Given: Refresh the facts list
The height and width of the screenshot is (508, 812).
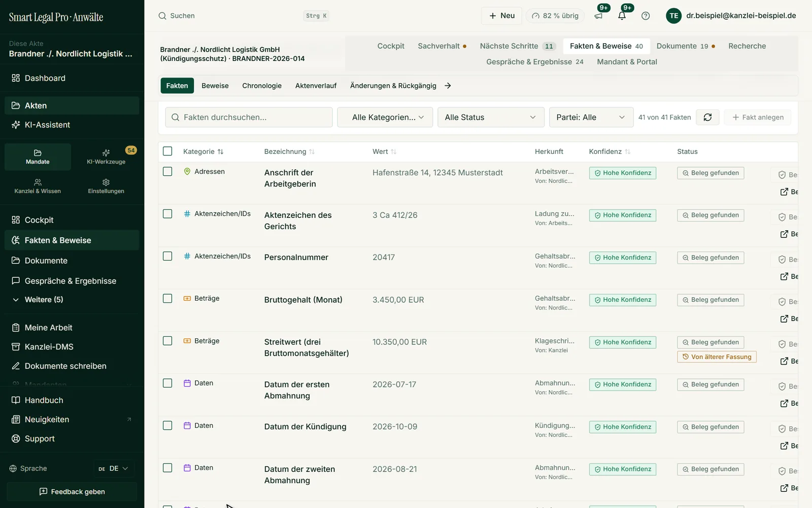Looking at the screenshot, I should 707,117.
